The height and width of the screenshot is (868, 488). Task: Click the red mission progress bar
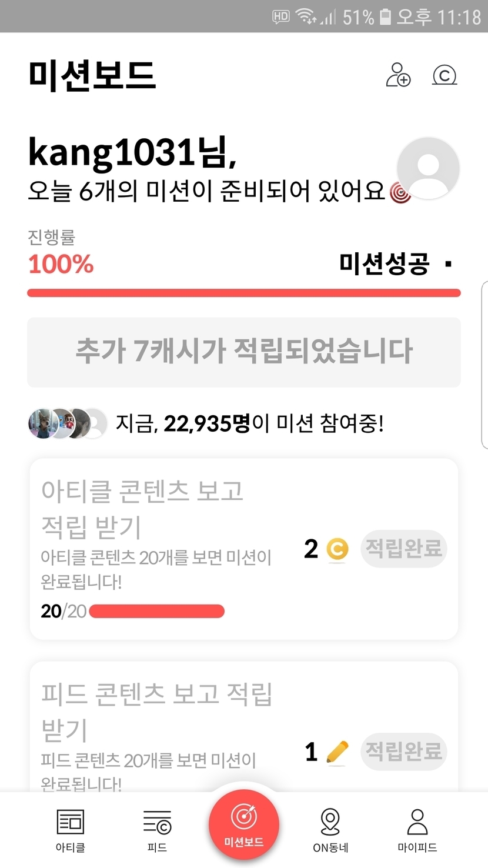click(x=243, y=293)
